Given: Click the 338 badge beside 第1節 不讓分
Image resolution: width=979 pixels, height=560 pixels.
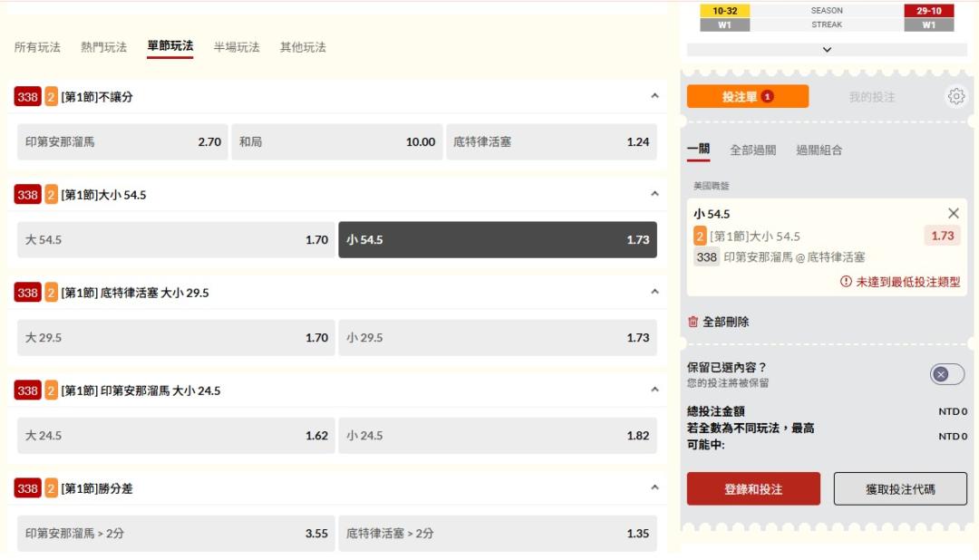Looking at the screenshot, I should (27, 97).
